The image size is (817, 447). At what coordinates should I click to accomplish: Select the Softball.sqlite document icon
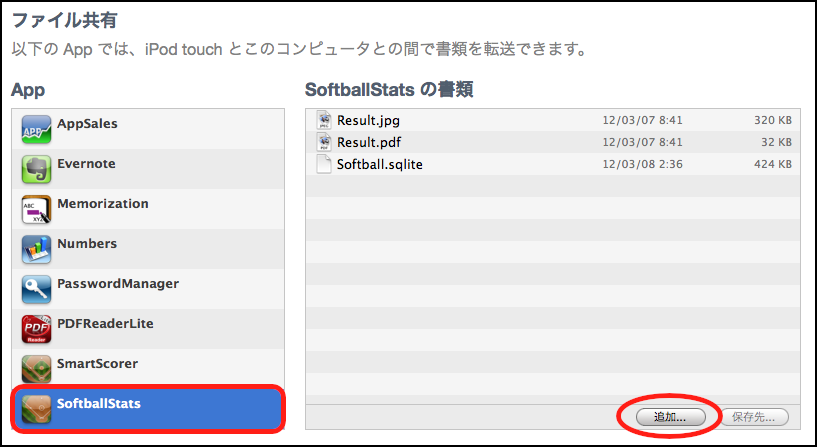(x=324, y=164)
